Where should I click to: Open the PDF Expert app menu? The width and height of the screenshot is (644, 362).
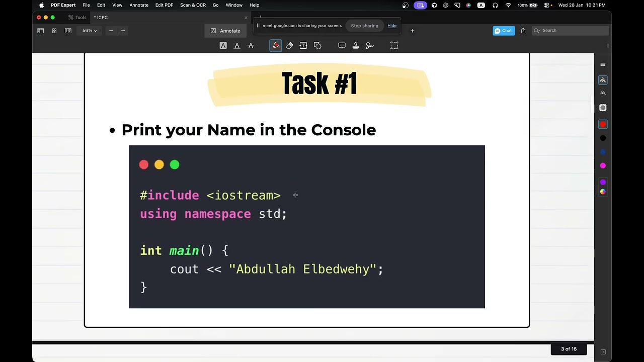point(63,5)
